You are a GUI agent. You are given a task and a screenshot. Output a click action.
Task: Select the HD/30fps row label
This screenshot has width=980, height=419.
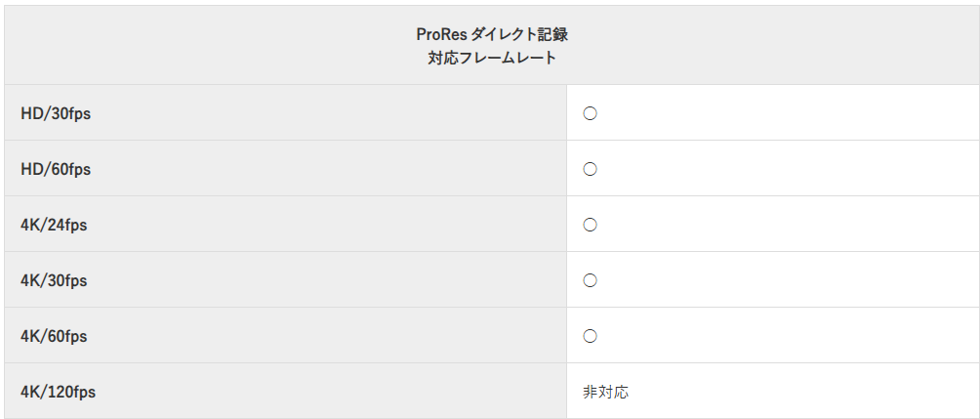(x=56, y=114)
